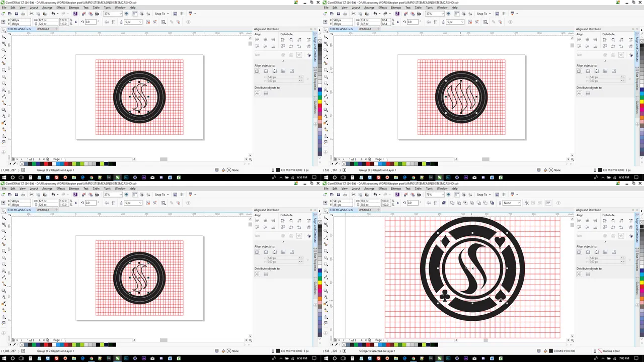Image resolution: width=644 pixels, height=362 pixels.
Task: Click next page arrow in top-left window navigator
Action: coord(40,159)
